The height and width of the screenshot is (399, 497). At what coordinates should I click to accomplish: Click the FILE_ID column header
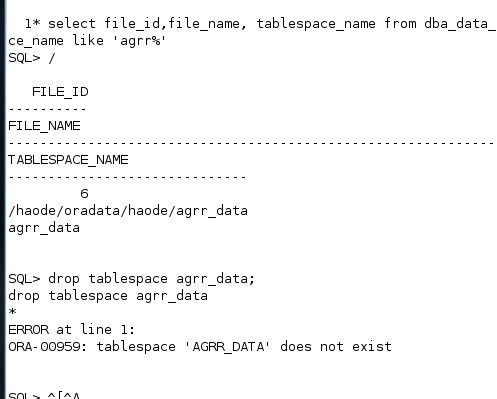coord(60,92)
